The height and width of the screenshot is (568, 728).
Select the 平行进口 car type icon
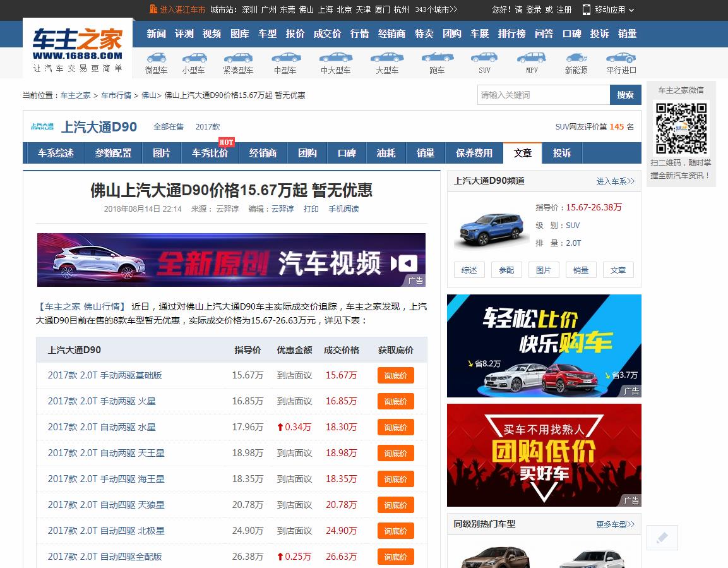(x=621, y=58)
